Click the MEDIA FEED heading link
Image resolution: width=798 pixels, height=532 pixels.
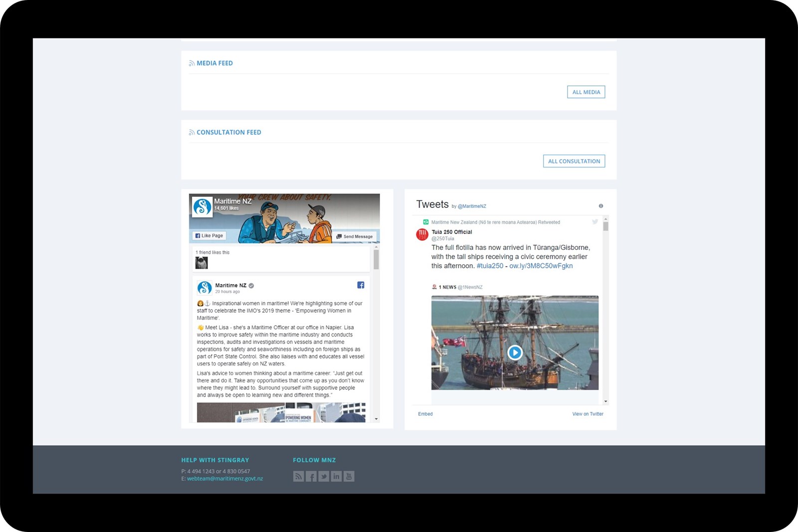214,63
